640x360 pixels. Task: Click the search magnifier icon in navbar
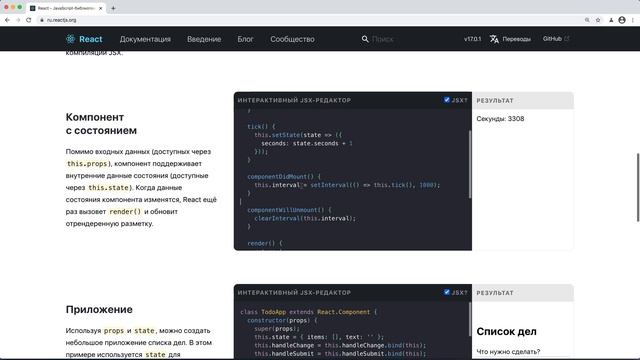point(365,39)
